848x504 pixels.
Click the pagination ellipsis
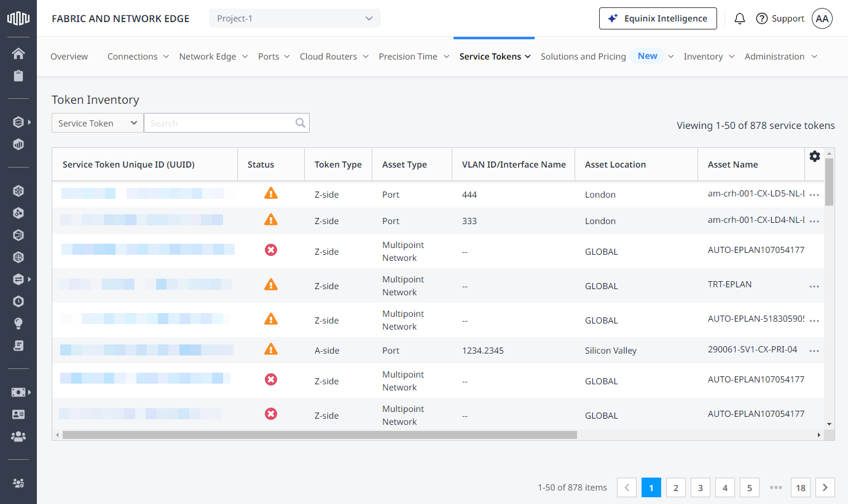775,487
